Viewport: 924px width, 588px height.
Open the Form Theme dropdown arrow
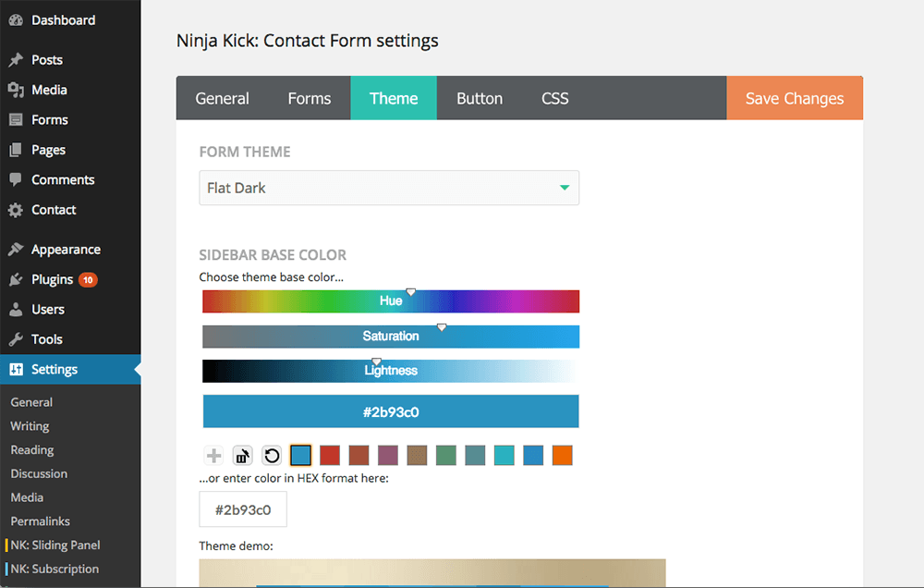coord(565,188)
